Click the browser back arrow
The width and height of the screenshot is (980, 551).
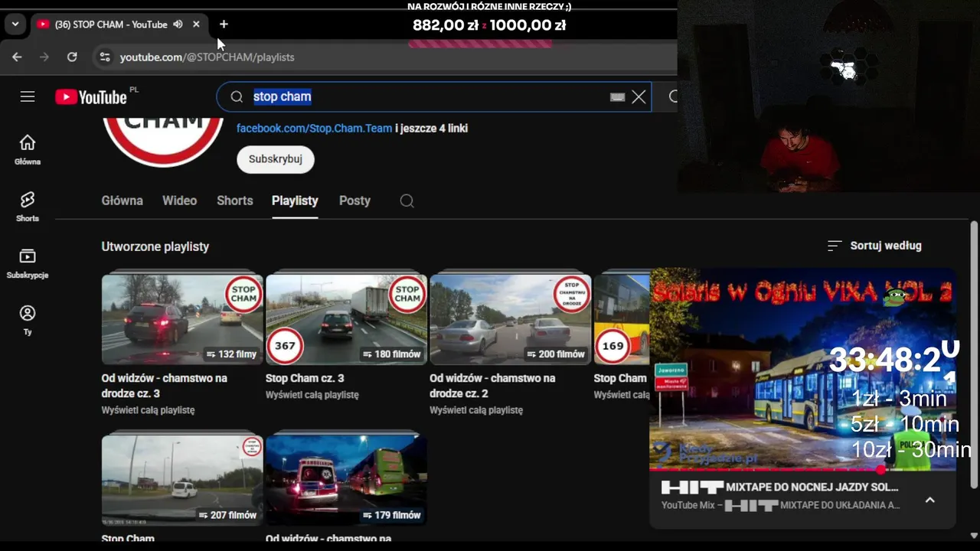(17, 57)
